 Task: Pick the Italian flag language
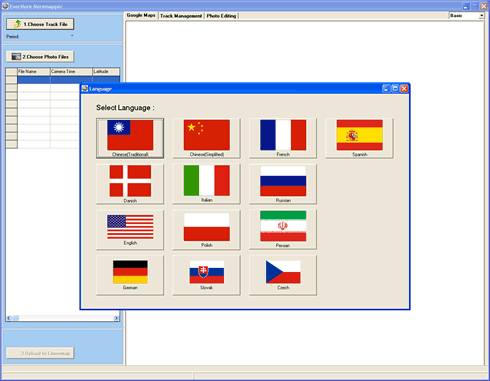click(206, 184)
